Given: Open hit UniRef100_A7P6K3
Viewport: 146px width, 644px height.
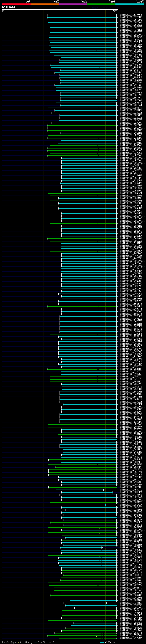Looking at the screenshot, I should 131,30.
